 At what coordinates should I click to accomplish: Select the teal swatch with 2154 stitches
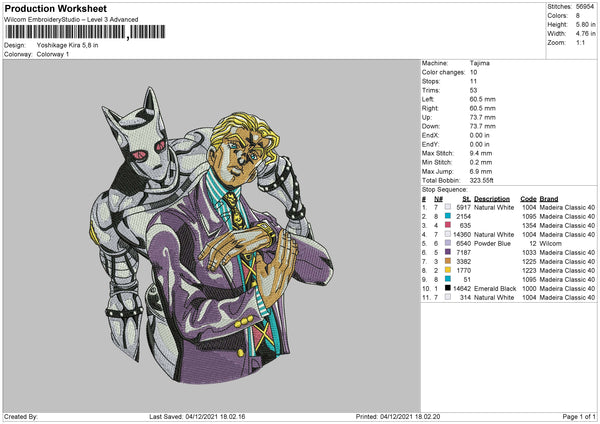(x=448, y=216)
